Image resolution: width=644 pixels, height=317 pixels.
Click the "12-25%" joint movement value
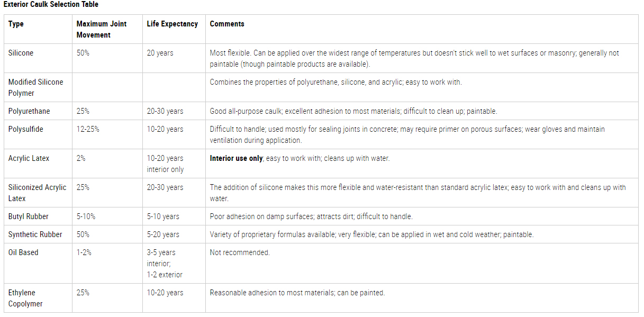click(x=88, y=129)
